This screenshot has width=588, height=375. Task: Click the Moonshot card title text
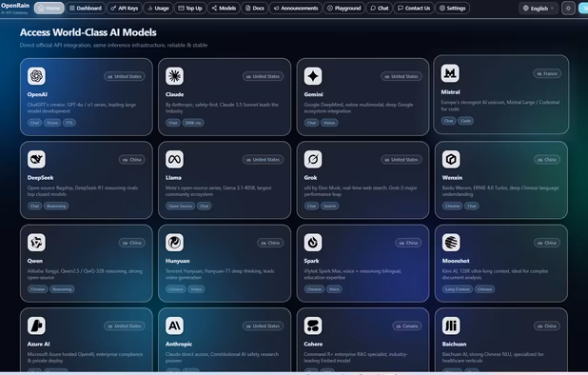tap(456, 261)
